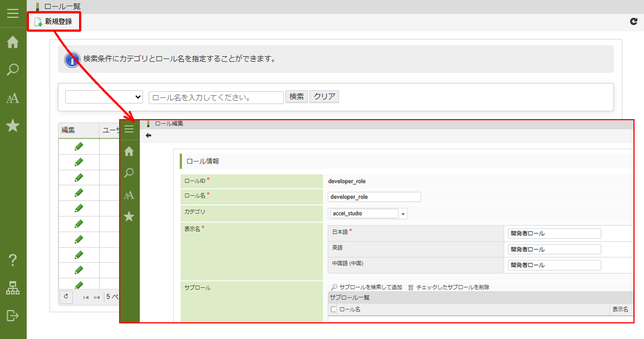Click the reload icon at the top-right of ロール一覧
The image size is (644, 339).
pyautogui.click(x=633, y=22)
